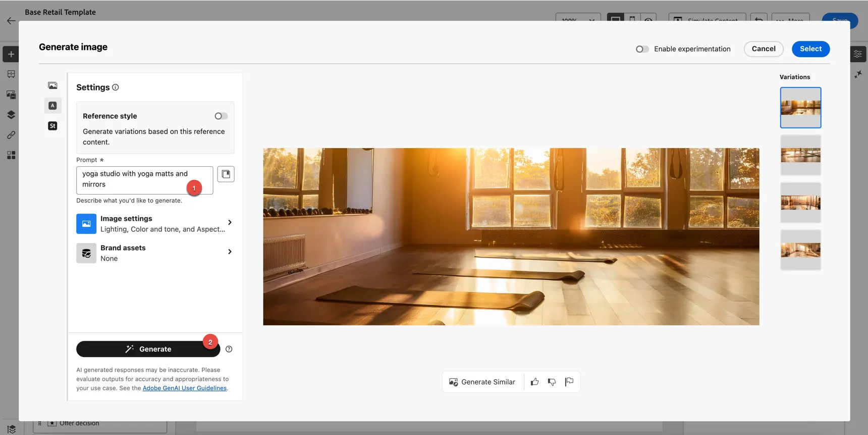Give thumbs up to generated image
This screenshot has height=435, width=868.
tap(535, 382)
